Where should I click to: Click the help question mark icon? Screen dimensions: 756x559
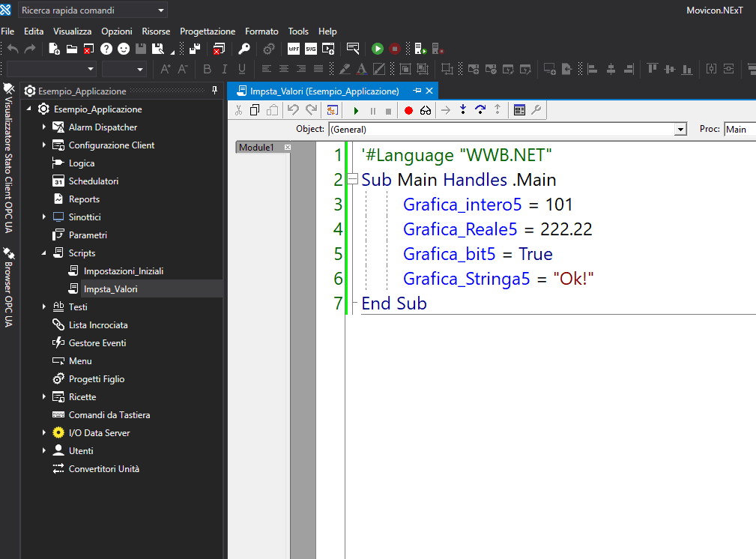pos(106,49)
